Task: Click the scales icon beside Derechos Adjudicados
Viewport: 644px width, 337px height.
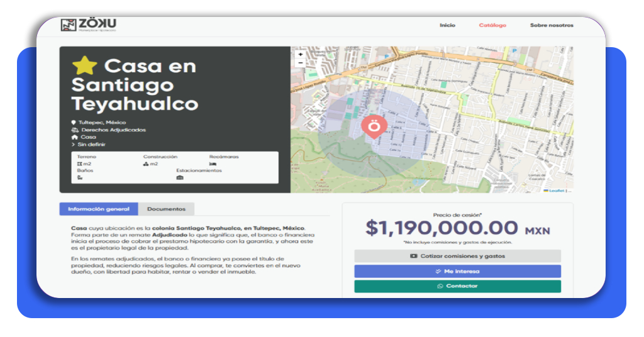Action: pos(75,130)
